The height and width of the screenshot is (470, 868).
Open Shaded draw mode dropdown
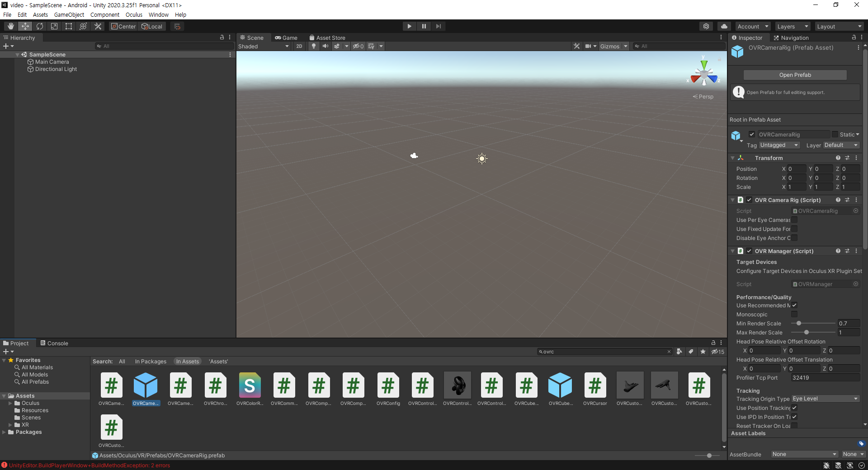tap(264, 46)
